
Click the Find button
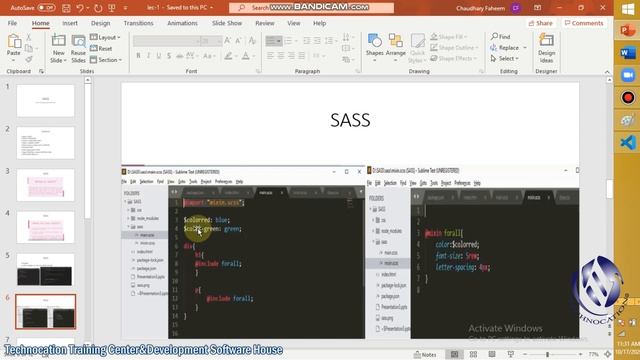(501, 37)
